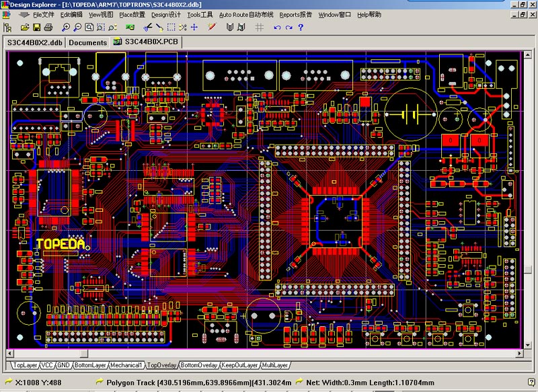
Task: Zoom out using the magnifier minus icon
Action: 77,28
